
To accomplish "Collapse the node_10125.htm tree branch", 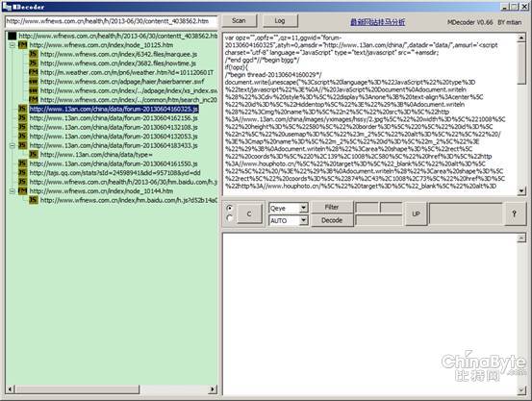I will click(x=12, y=45).
